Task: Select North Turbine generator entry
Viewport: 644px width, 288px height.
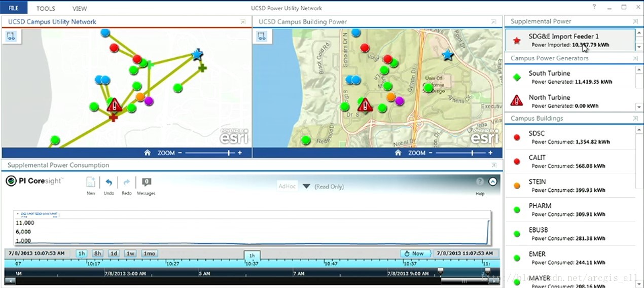Action: click(x=570, y=101)
